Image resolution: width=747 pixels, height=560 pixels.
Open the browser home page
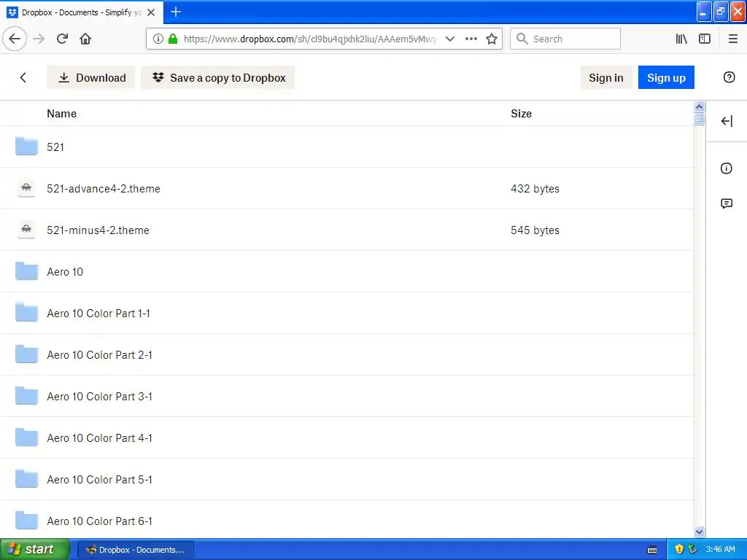[85, 39]
